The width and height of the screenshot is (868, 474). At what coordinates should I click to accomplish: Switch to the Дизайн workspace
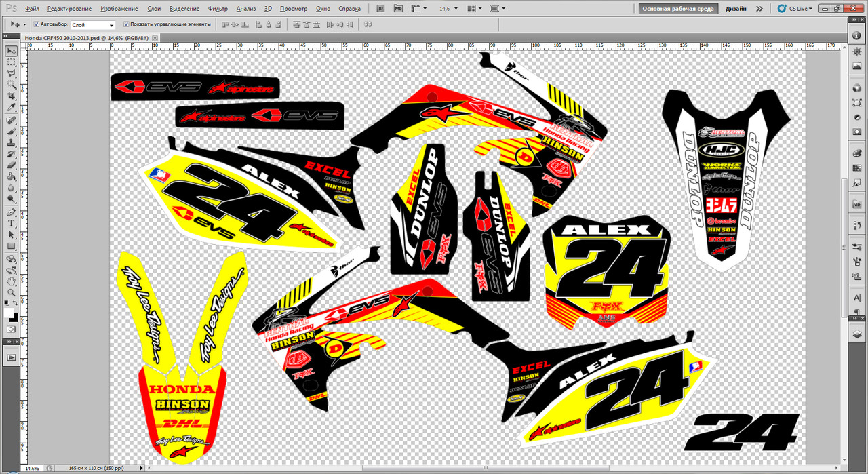736,9
